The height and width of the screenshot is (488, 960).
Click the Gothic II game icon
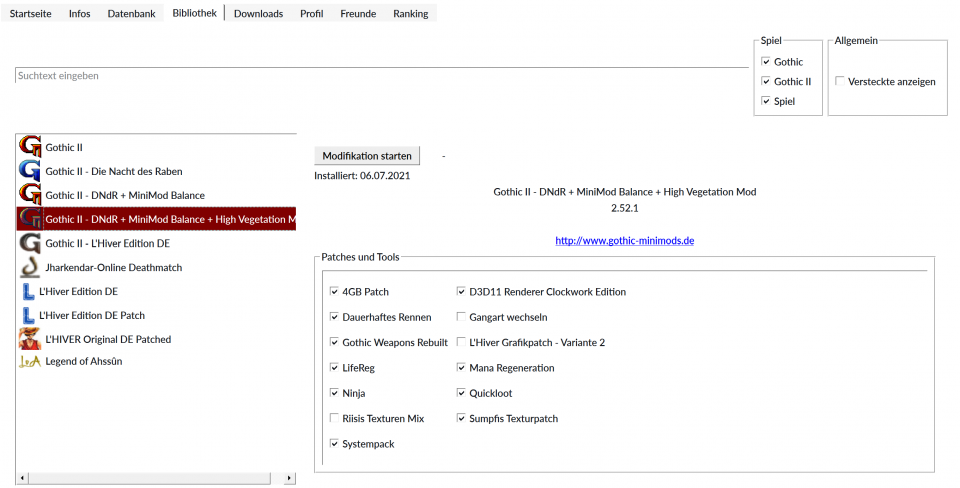coord(30,147)
